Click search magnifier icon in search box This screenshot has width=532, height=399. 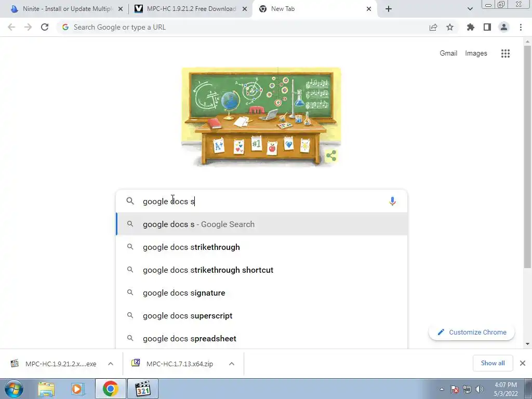point(130,201)
